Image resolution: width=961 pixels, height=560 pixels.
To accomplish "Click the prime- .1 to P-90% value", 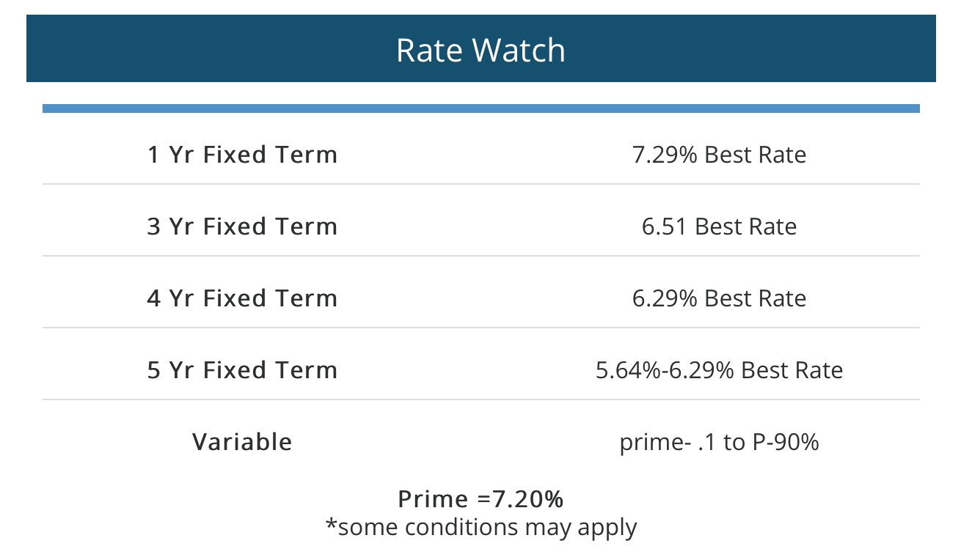I will tap(719, 442).
